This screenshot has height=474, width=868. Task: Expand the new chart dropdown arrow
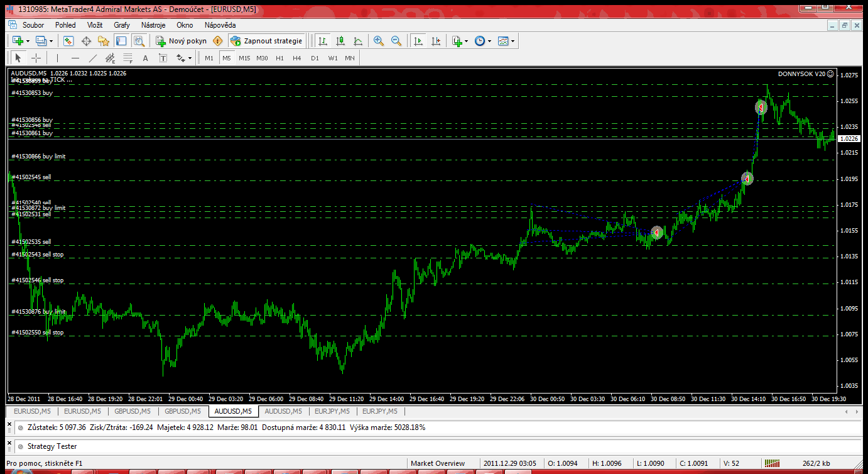(28, 41)
